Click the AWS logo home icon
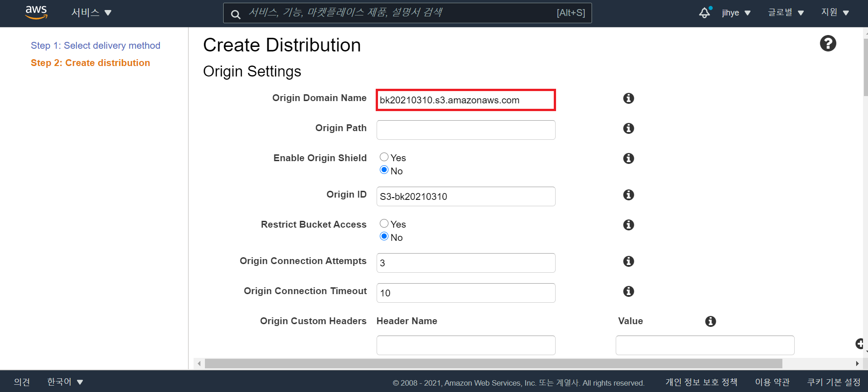Screen dimensions: 868x392 (x=36, y=13)
